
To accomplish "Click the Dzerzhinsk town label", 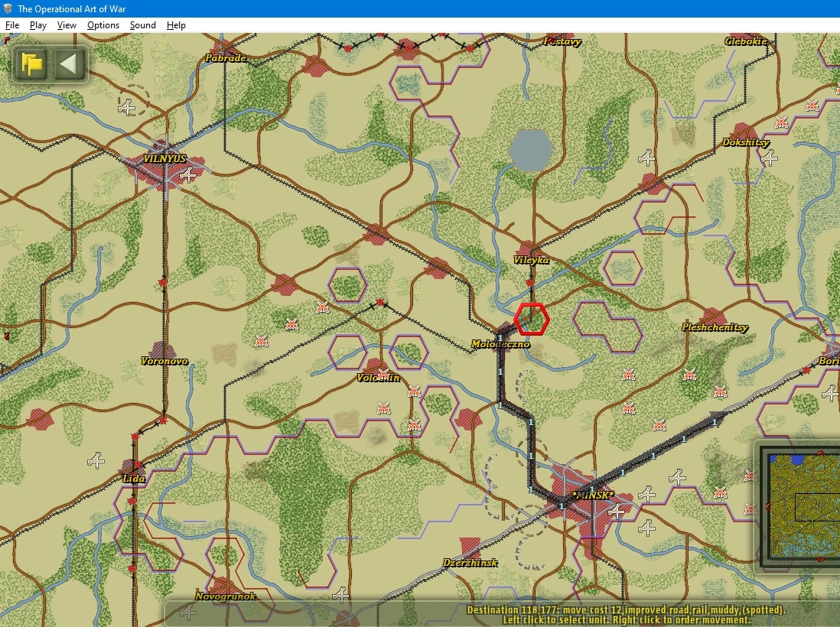I will click(470, 563).
